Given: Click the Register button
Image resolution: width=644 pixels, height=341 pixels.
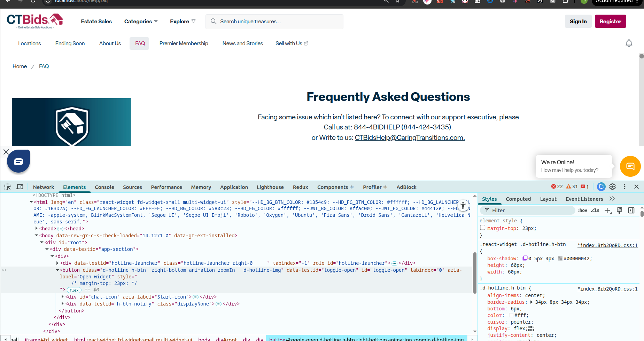Looking at the screenshot, I should point(610,22).
